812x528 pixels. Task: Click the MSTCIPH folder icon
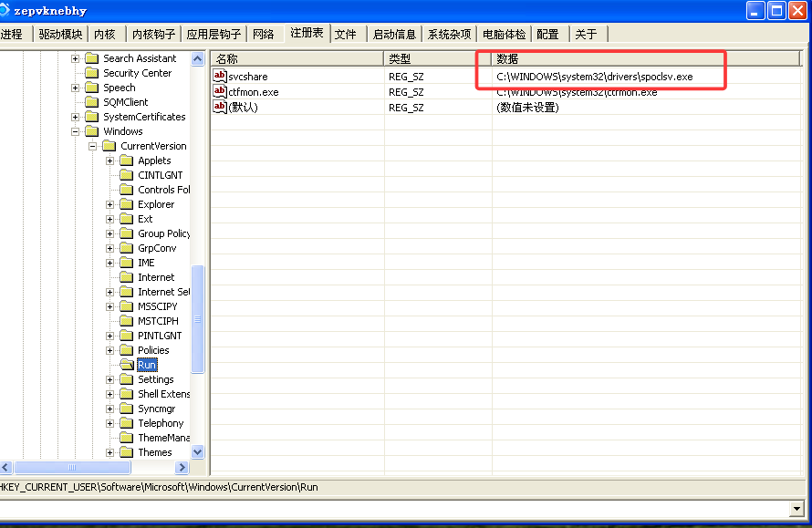click(126, 321)
